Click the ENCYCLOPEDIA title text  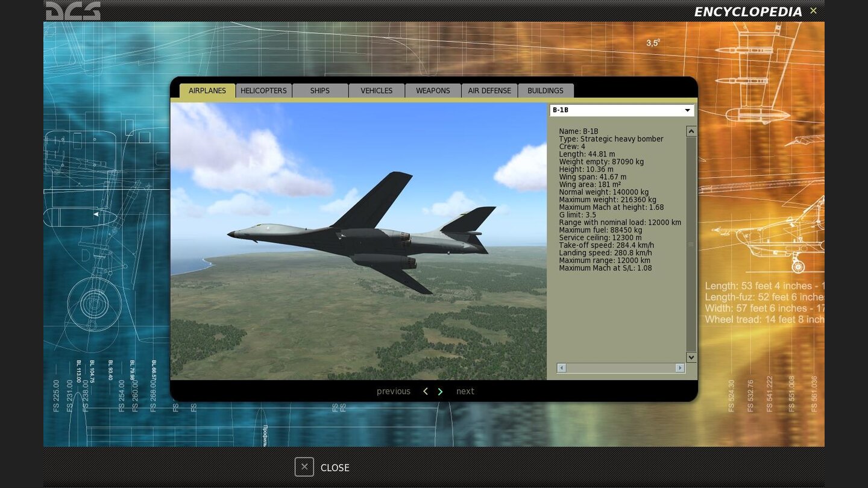tap(748, 11)
